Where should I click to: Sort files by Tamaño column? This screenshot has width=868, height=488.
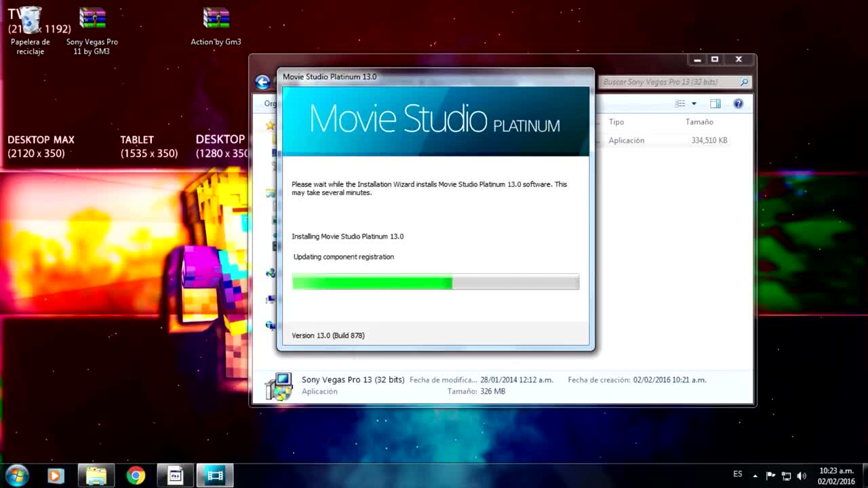point(699,122)
